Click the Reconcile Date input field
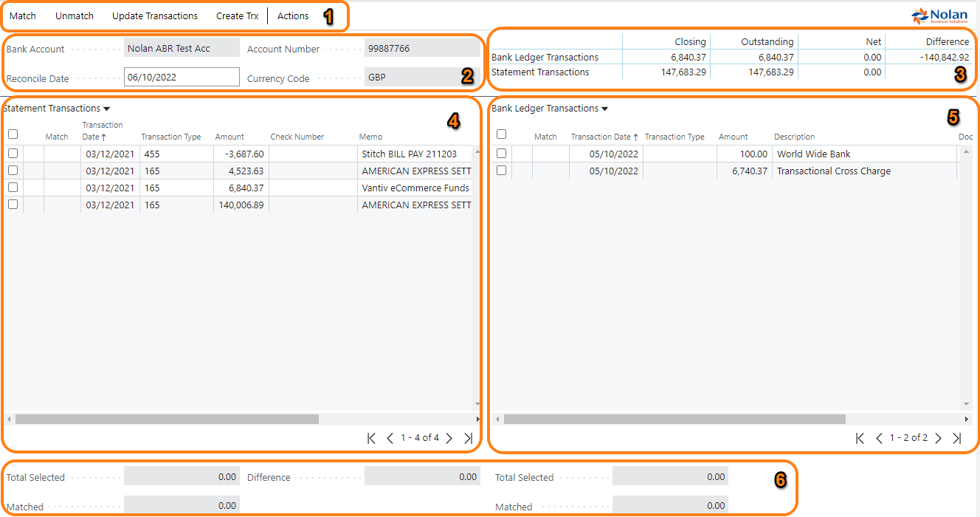The image size is (980, 517). (x=182, y=77)
